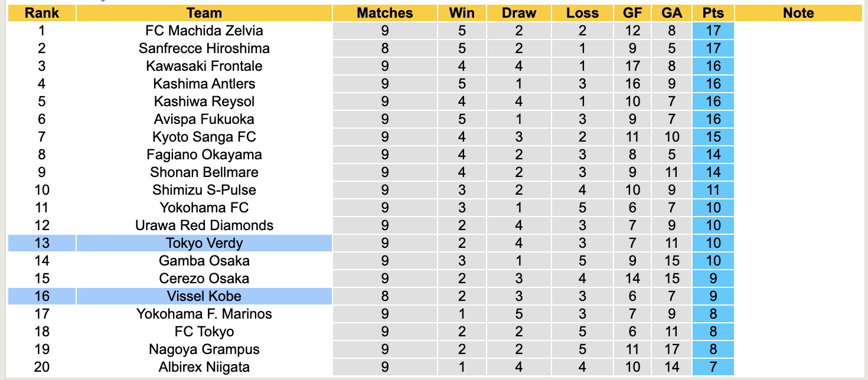Viewport: 868px width, 380px height.
Task: Open Urawa Red Diamonds team entry
Action: tap(204, 225)
